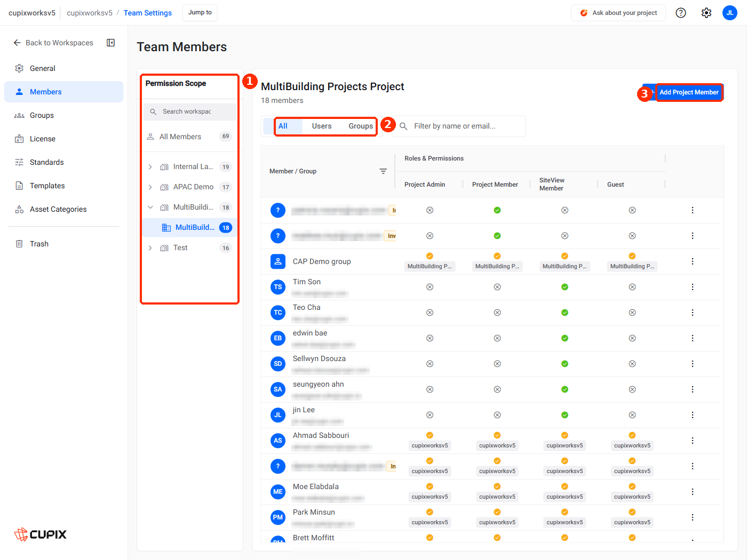Toggle SiteView Member for jin Lee
Screen dimensions: 747x560
(x=565, y=415)
